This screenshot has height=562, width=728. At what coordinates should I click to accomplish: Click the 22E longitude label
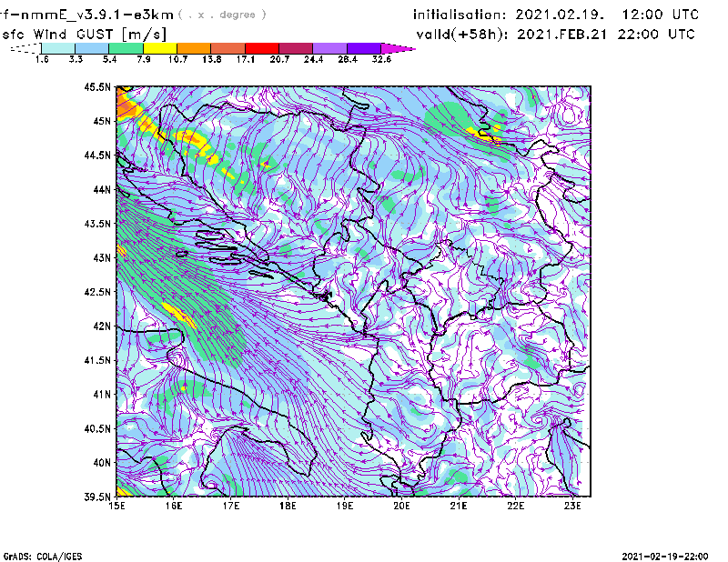point(515,506)
